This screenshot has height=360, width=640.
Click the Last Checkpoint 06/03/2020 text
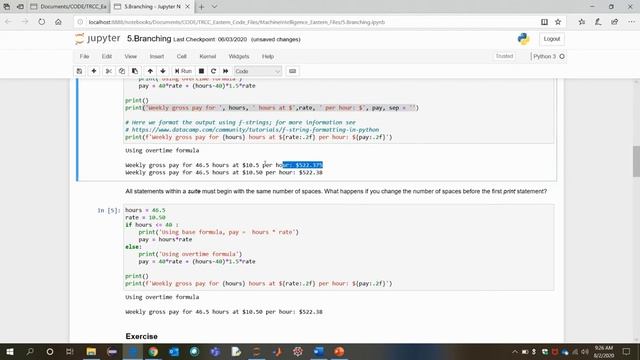(x=210, y=39)
